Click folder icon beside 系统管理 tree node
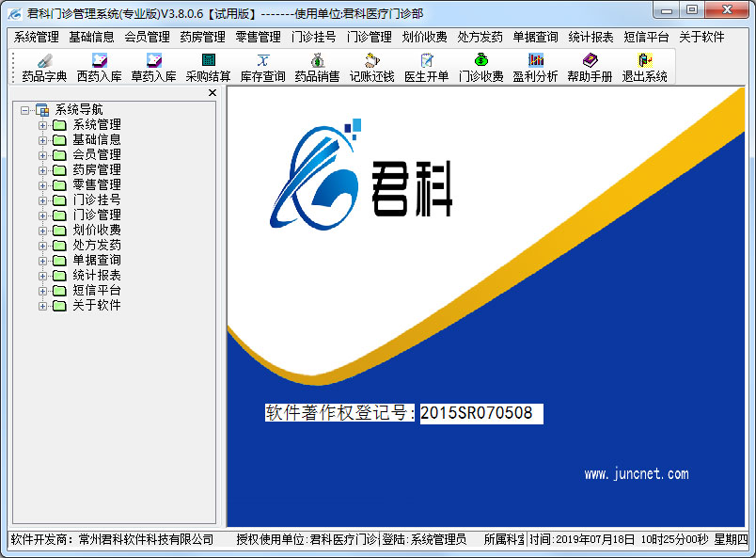Image resolution: width=756 pixels, height=558 pixels. point(59,125)
